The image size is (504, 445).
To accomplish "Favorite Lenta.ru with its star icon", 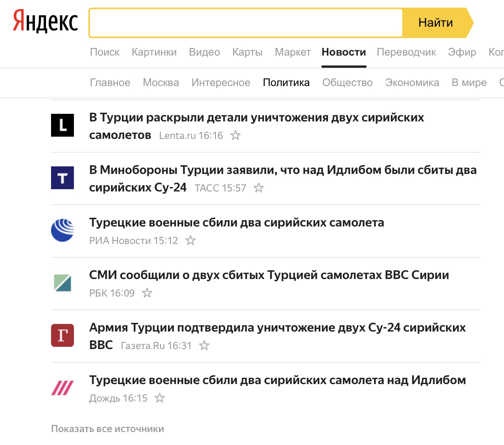I will click(236, 135).
